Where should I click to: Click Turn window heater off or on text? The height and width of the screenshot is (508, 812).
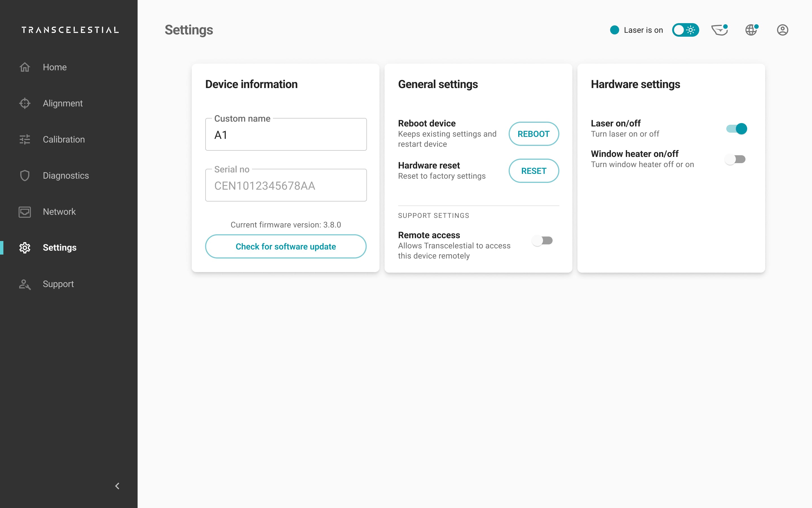(642, 164)
